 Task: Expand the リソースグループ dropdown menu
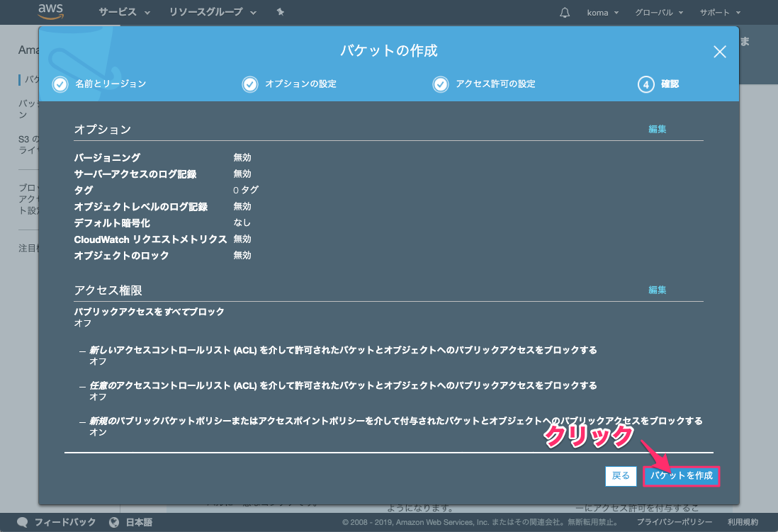coord(213,13)
